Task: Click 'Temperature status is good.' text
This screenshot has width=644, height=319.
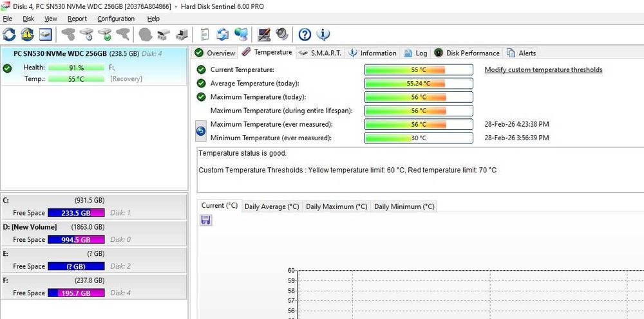Action: click(242, 153)
